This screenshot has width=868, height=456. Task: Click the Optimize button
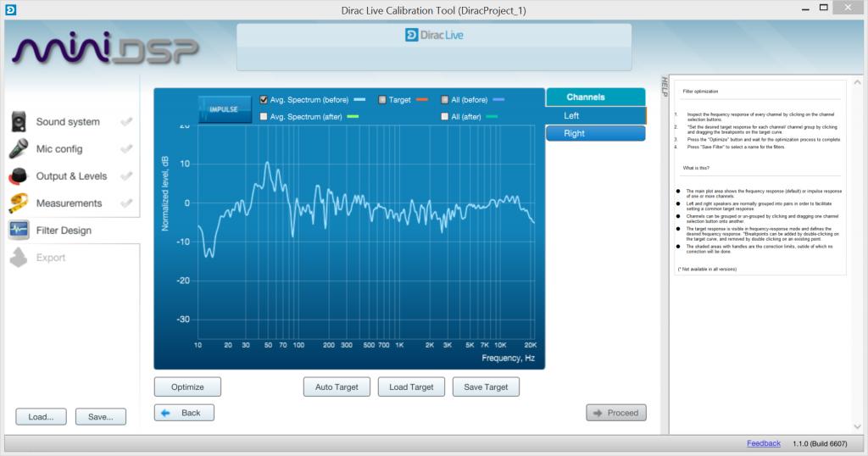pos(187,386)
